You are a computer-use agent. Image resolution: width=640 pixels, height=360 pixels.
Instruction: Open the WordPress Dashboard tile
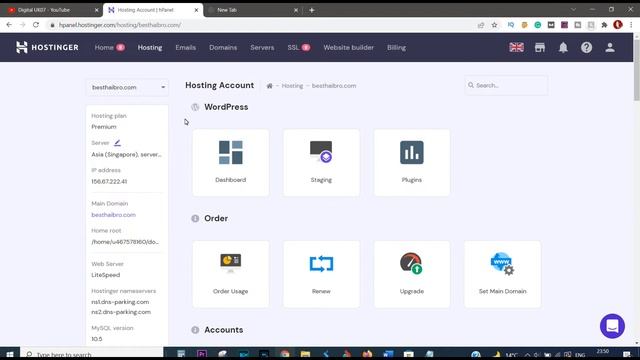click(x=231, y=162)
